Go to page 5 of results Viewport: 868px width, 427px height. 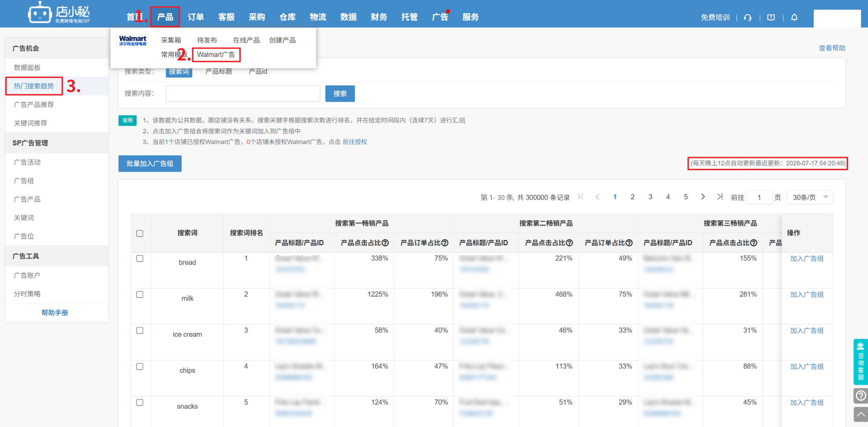click(x=686, y=197)
